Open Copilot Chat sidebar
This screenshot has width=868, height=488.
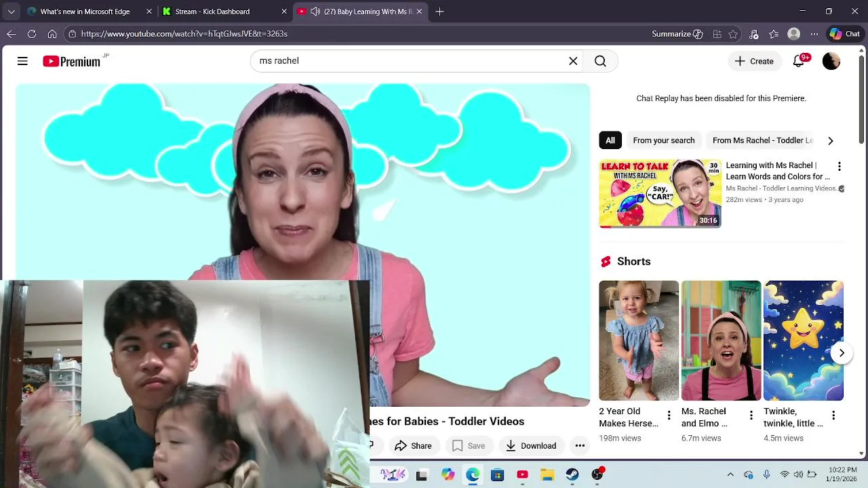click(x=845, y=34)
